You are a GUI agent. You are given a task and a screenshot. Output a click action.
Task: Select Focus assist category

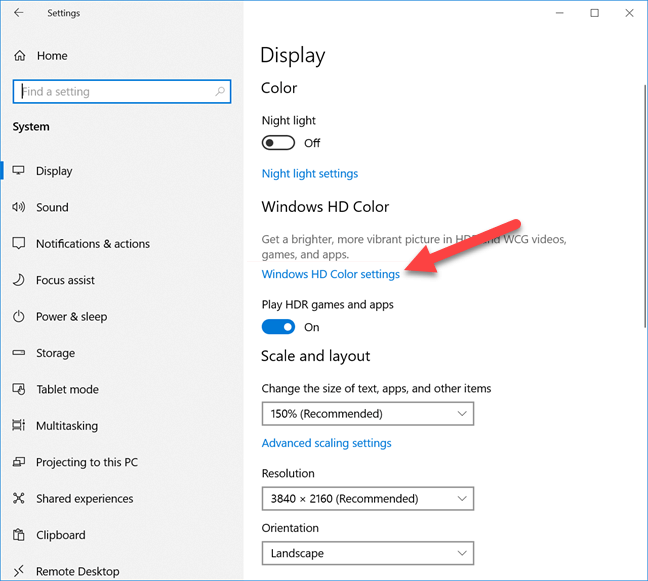coord(65,280)
